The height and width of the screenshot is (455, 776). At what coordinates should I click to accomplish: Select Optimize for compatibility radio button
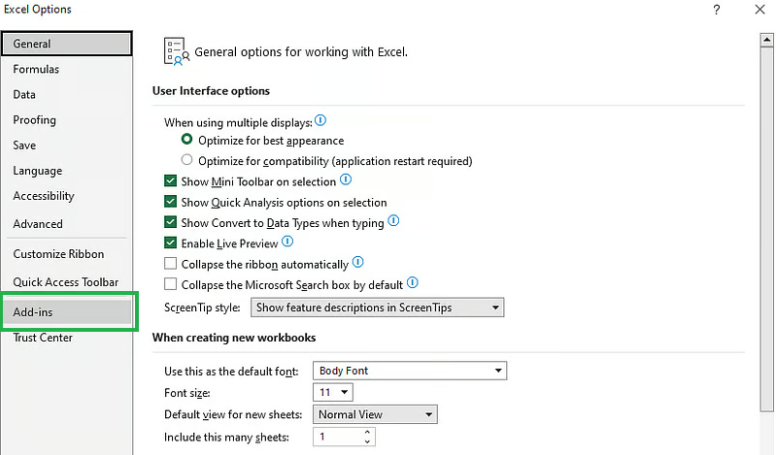pos(187,160)
